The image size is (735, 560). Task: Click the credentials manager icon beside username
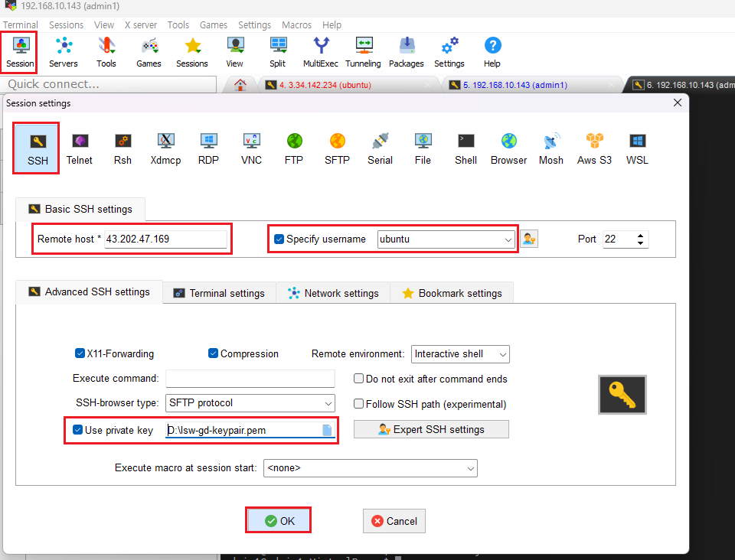pos(529,239)
